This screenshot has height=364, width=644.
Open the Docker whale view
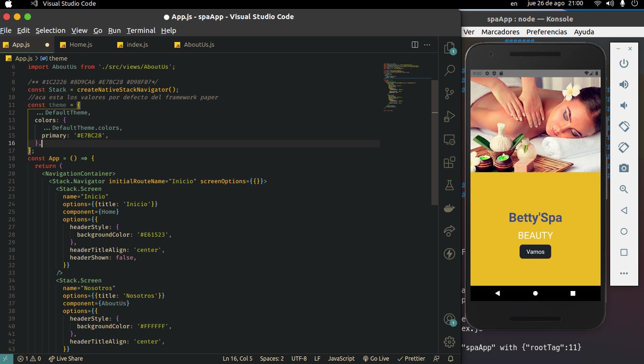pos(450,208)
